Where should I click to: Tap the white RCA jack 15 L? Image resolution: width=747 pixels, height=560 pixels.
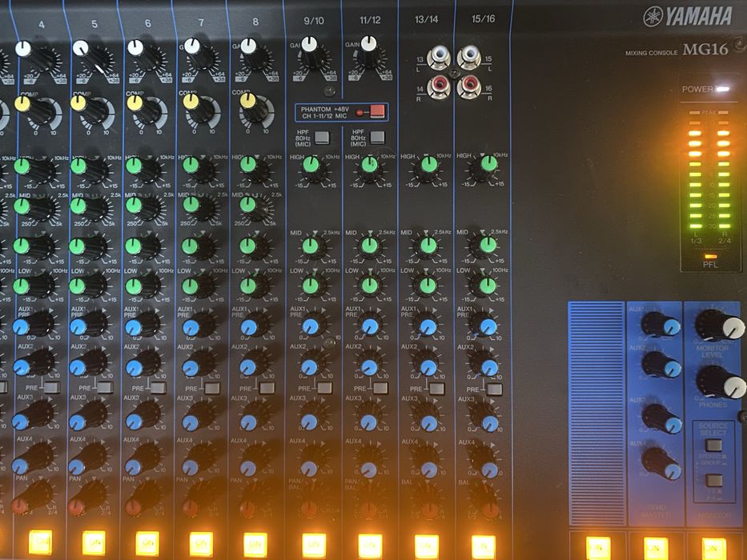[x=469, y=57]
